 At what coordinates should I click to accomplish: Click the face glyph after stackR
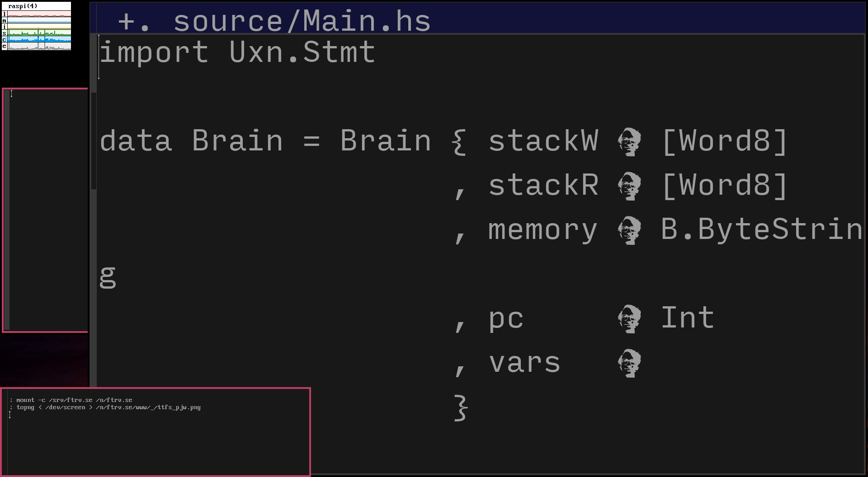coord(629,186)
